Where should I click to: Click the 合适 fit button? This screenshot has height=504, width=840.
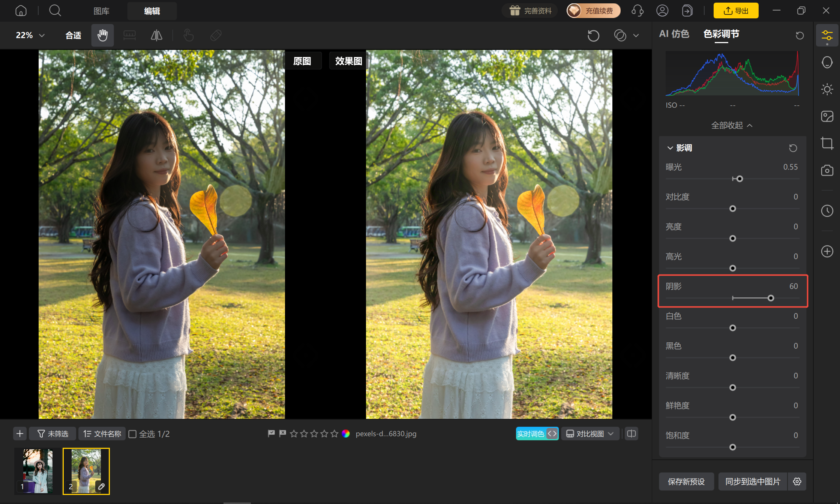click(73, 35)
